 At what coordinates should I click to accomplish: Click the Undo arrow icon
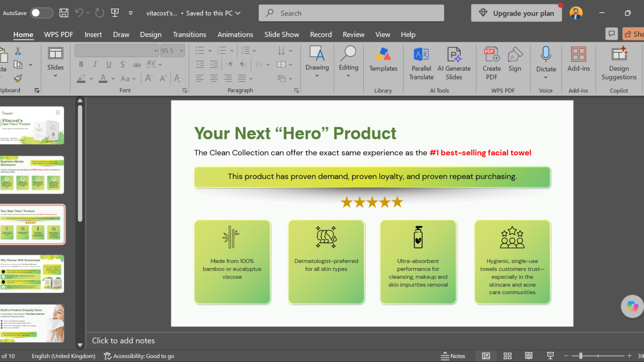(79, 13)
